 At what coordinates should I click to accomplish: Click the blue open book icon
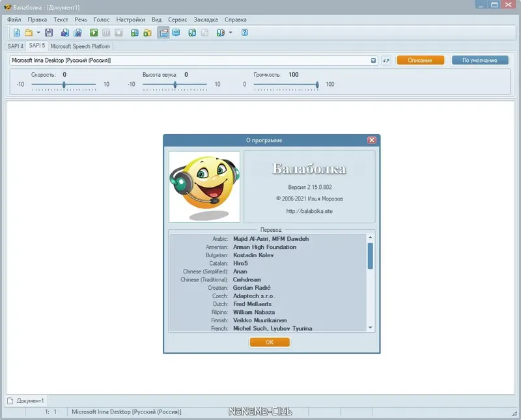176,33
